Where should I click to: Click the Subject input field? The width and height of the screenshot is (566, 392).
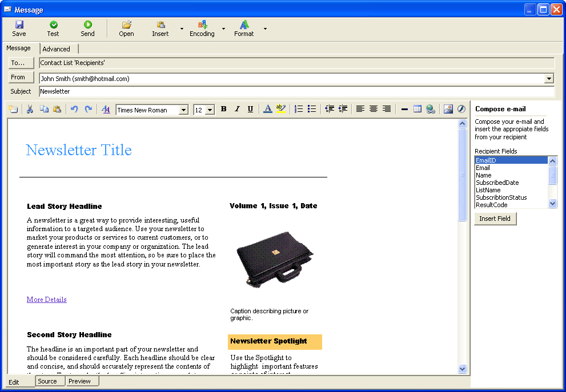pos(296,91)
